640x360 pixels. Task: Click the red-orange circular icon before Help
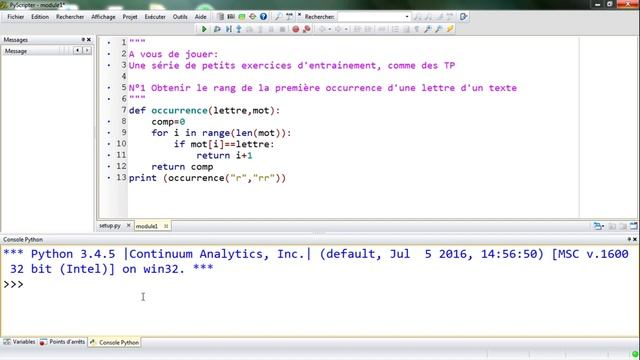click(253, 17)
